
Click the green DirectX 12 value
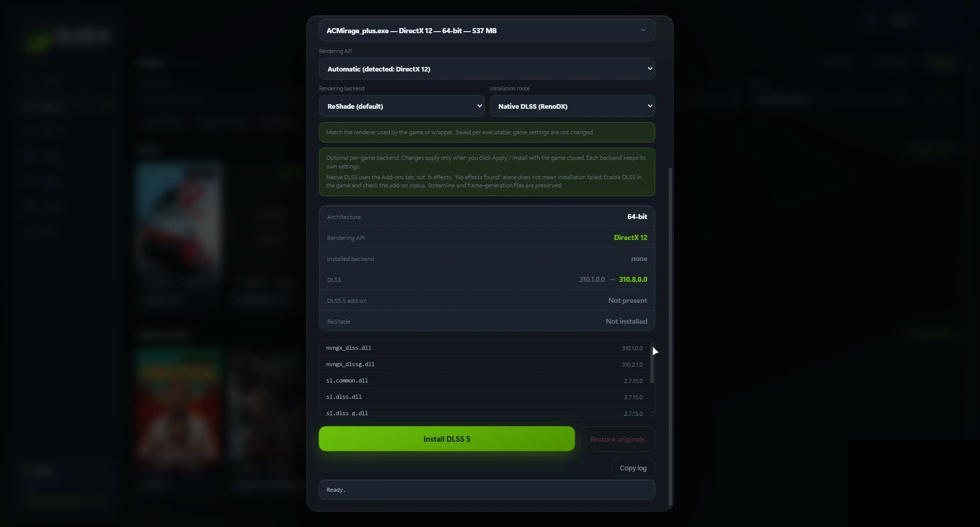point(630,237)
